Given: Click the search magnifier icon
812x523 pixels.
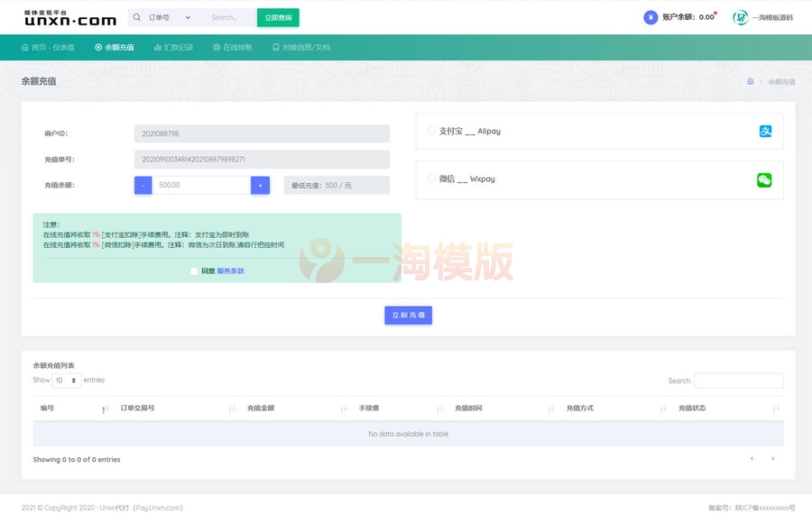Looking at the screenshot, I should pyautogui.click(x=136, y=17).
